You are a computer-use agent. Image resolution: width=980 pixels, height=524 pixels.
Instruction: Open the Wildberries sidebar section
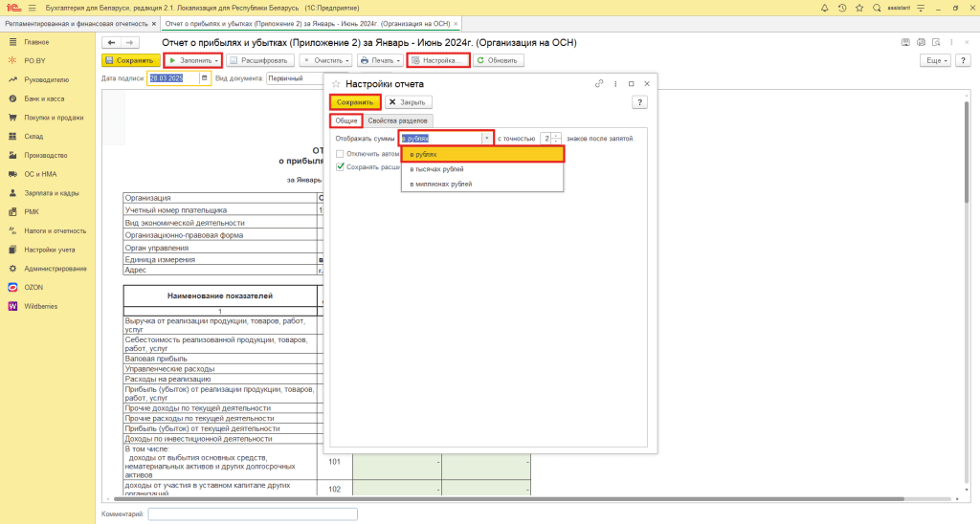point(42,306)
